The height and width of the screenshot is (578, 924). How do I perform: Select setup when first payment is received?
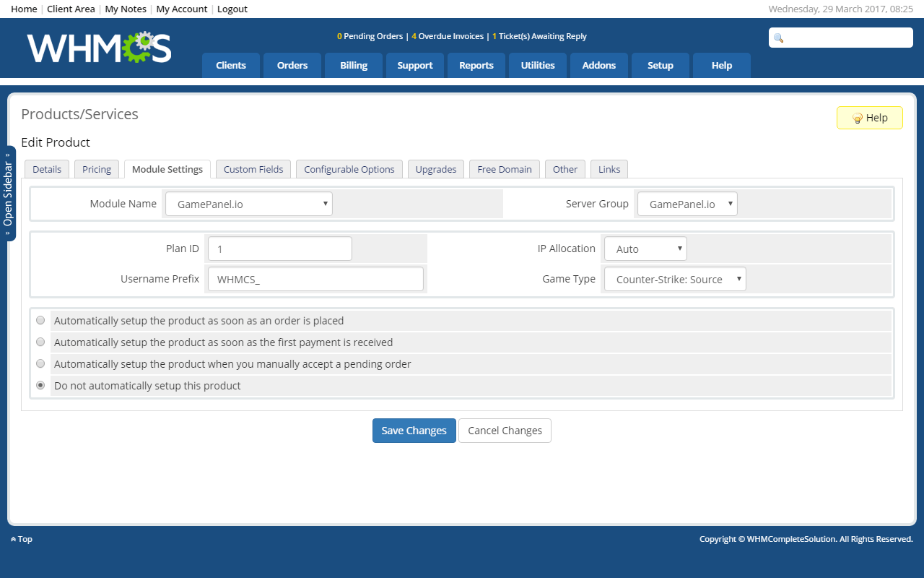point(40,342)
